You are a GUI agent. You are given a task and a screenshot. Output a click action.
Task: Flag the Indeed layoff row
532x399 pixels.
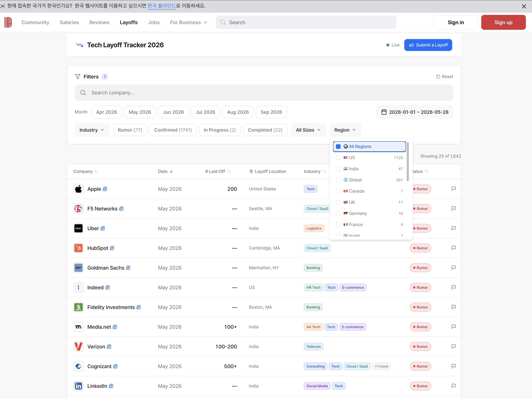coord(453,288)
